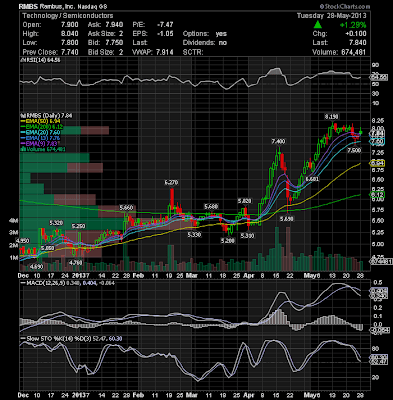Image resolution: width=393 pixels, height=400 pixels.
Task: Click the green 6.12 axis price tag
Action: [x=377, y=194]
